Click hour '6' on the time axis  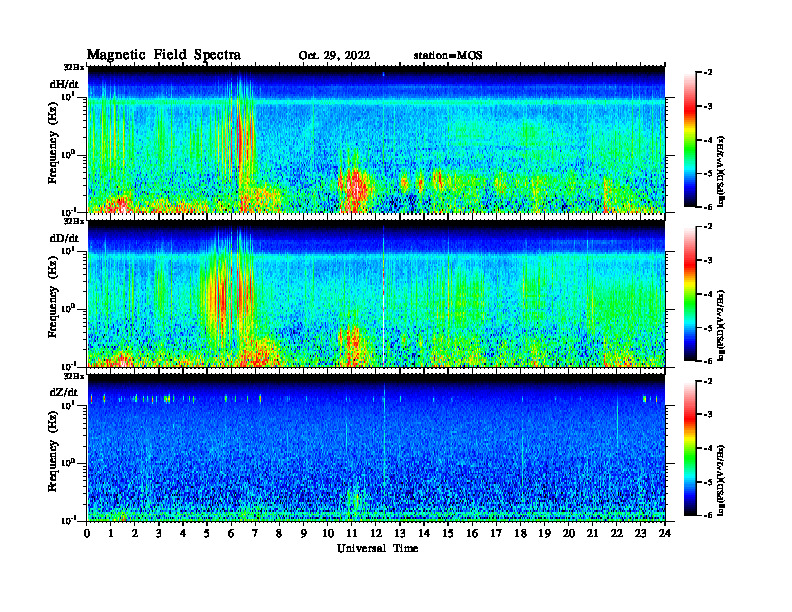[x=231, y=533]
